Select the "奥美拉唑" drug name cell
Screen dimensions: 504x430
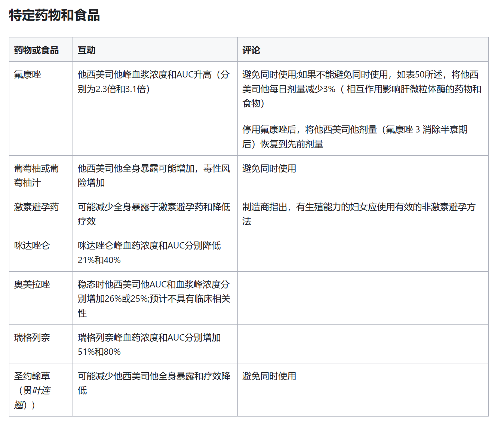pyautogui.click(x=32, y=284)
